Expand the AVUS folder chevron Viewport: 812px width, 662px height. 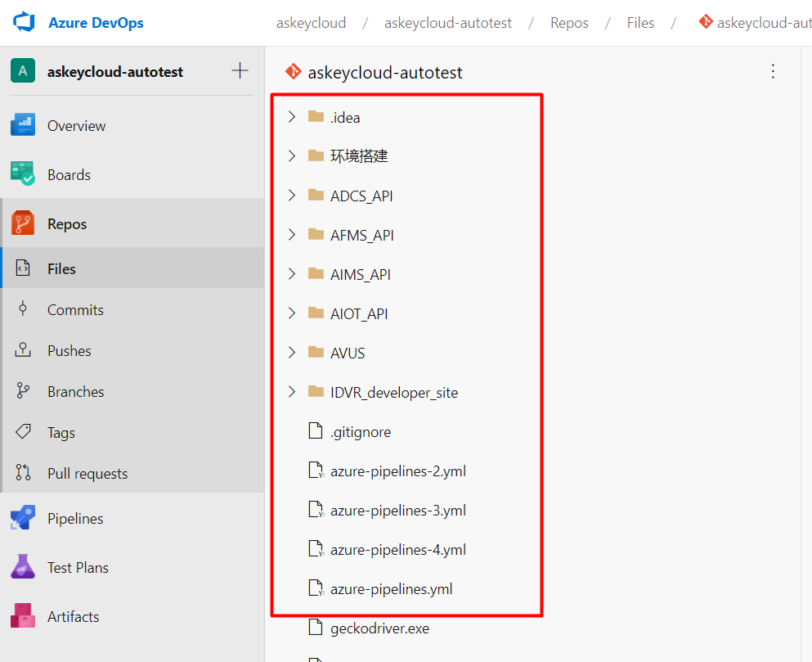click(292, 353)
